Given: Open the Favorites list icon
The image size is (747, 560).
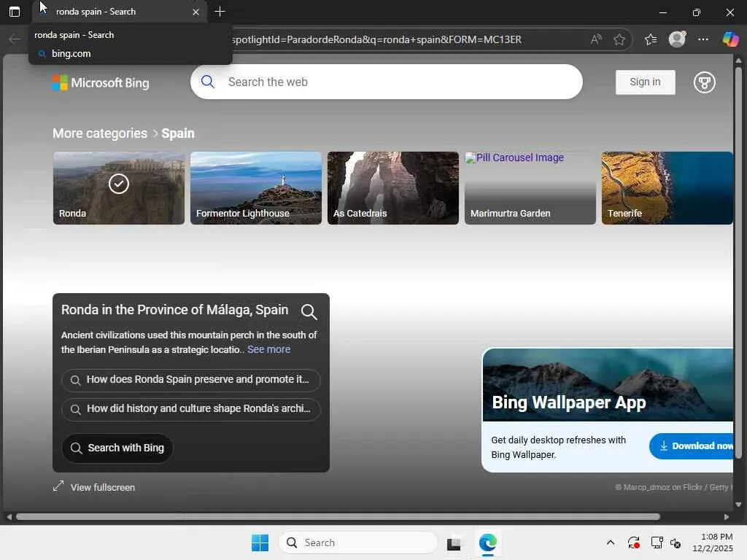Looking at the screenshot, I should click(650, 39).
